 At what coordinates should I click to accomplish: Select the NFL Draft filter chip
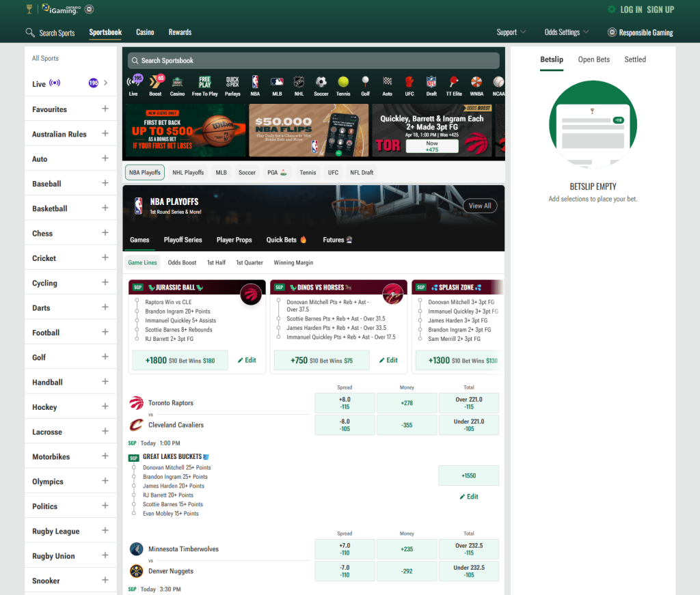pos(362,173)
